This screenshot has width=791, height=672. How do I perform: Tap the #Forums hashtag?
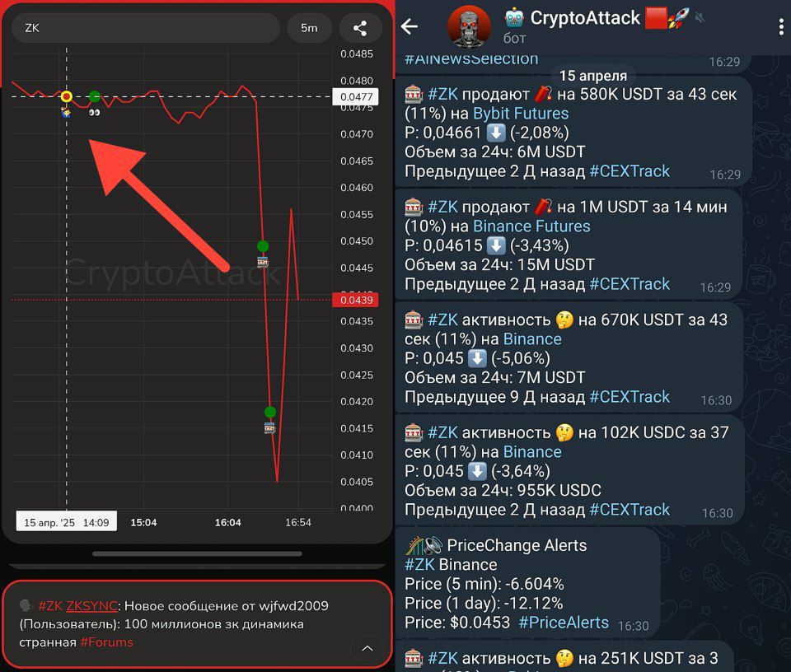point(106,642)
